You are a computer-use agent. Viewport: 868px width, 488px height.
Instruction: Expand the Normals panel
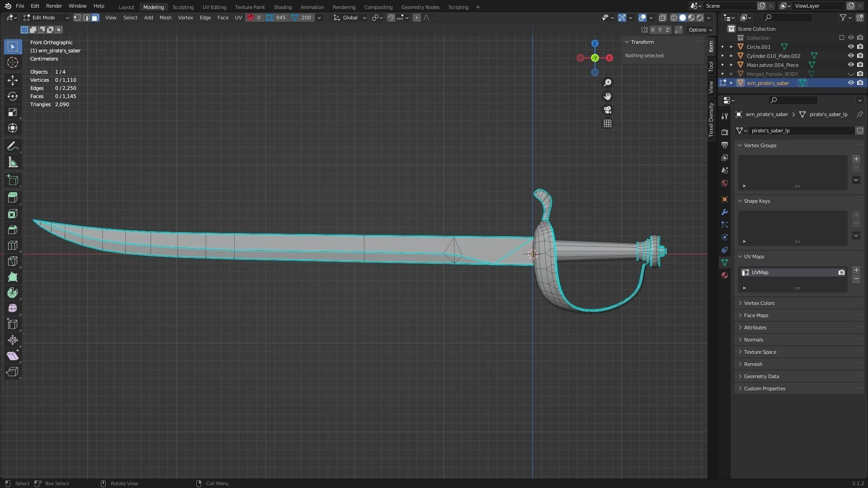tap(753, 340)
